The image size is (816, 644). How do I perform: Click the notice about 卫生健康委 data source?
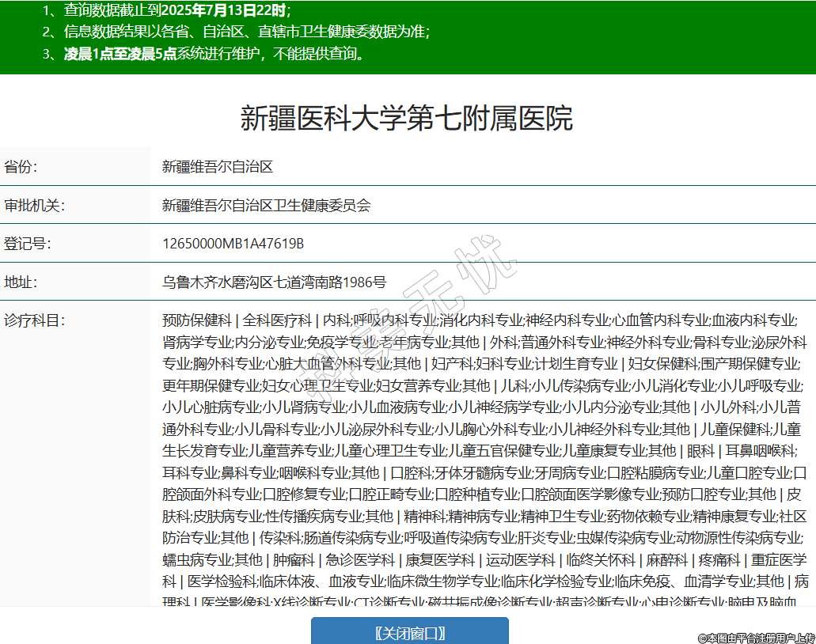click(x=236, y=32)
